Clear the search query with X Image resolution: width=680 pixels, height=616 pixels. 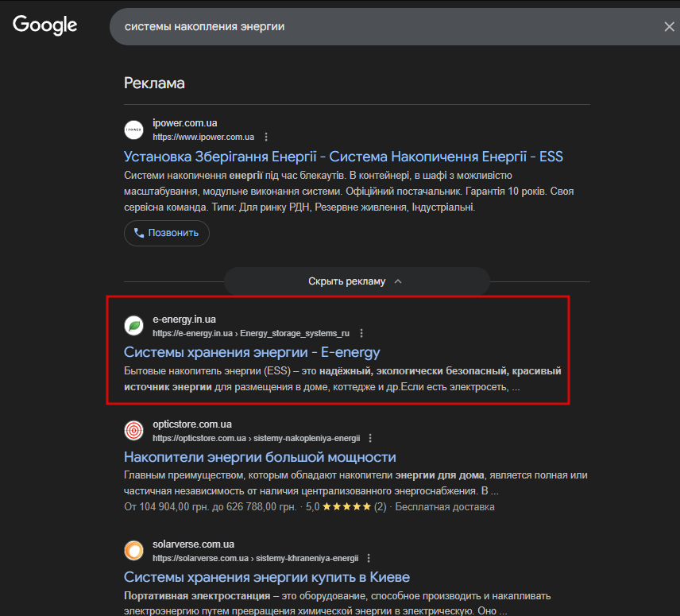click(669, 27)
